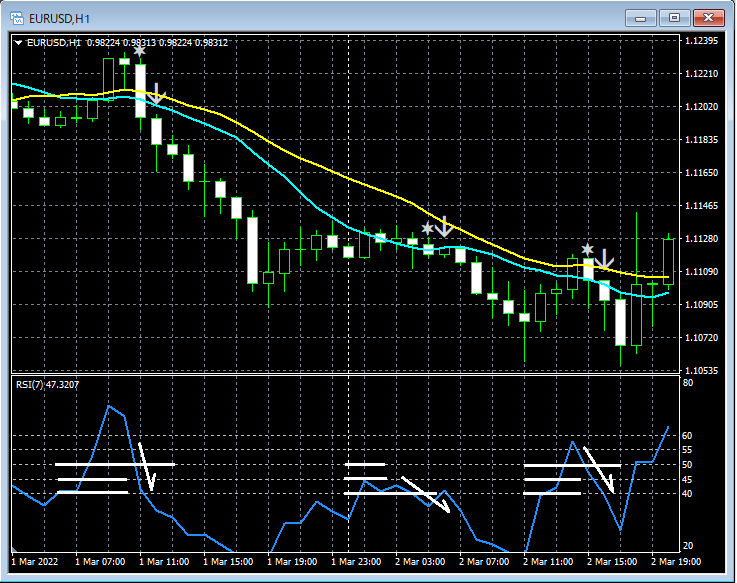The height and width of the screenshot is (583, 737).
Task: Click the RSI scale value 45
Action: coord(687,480)
